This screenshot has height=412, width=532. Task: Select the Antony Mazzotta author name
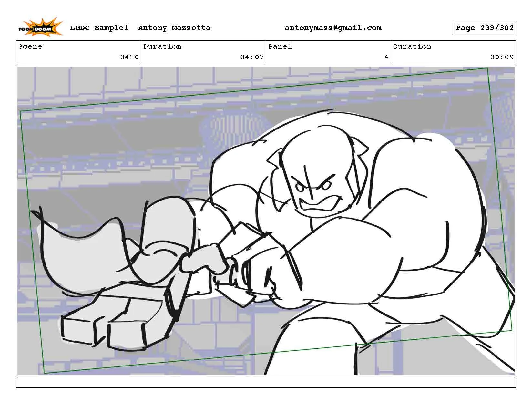click(174, 28)
